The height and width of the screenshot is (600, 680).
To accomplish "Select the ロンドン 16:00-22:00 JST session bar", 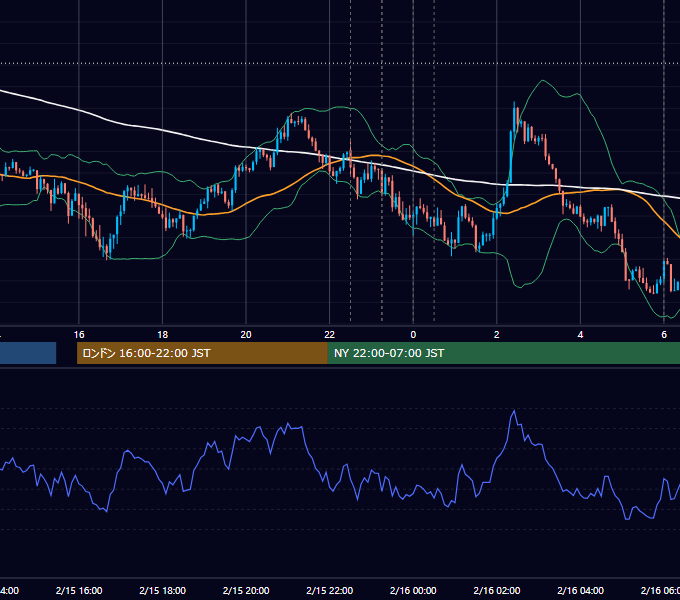I will pos(202,353).
